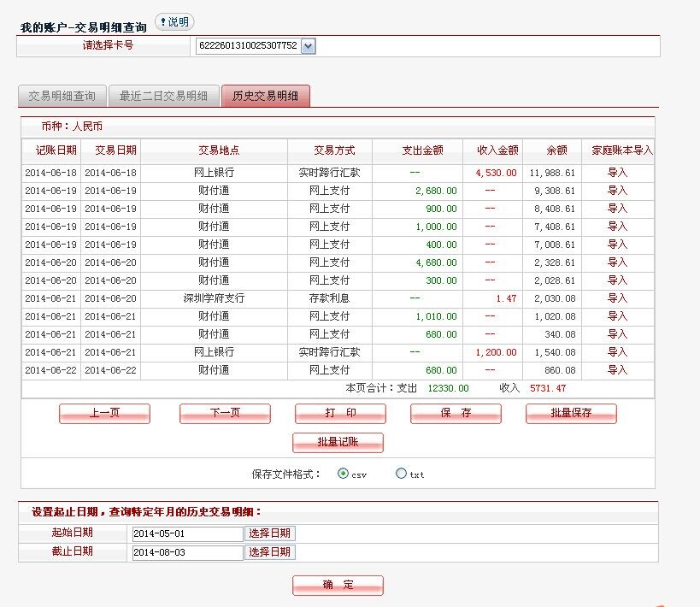Switch to 交易明细查询 tab
The width and height of the screenshot is (700, 607).
[x=62, y=96]
